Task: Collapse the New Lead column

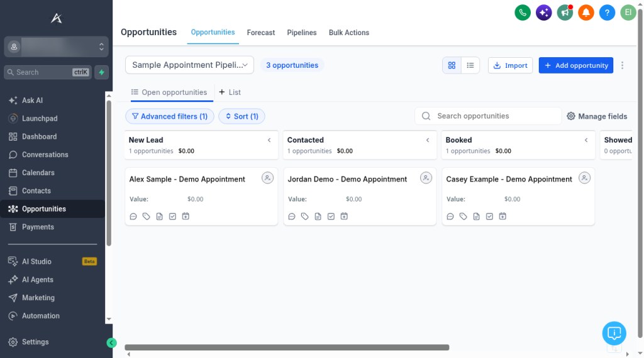Action: (269, 140)
